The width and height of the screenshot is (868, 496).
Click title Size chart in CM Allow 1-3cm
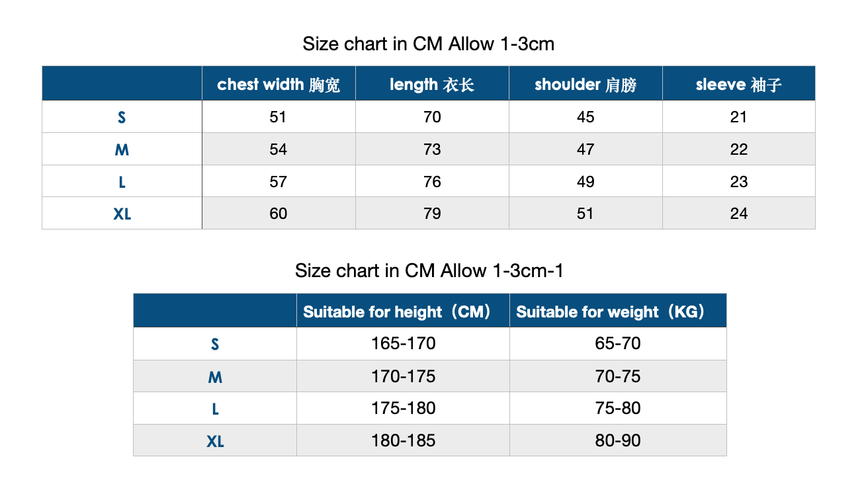pos(429,44)
